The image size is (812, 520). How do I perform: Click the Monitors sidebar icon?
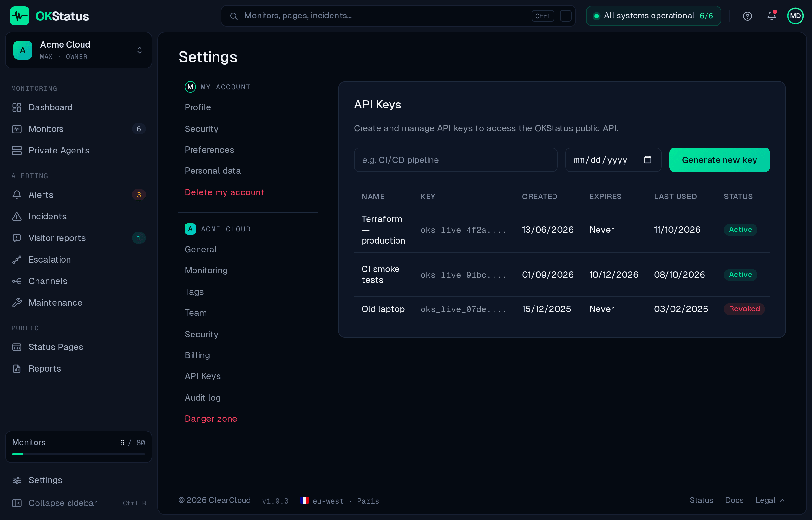coord(16,129)
